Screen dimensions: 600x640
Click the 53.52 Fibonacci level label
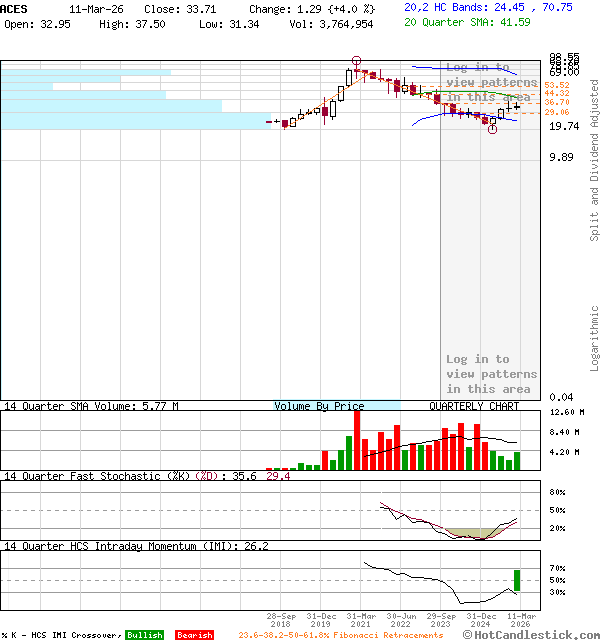pyautogui.click(x=557, y=85)
